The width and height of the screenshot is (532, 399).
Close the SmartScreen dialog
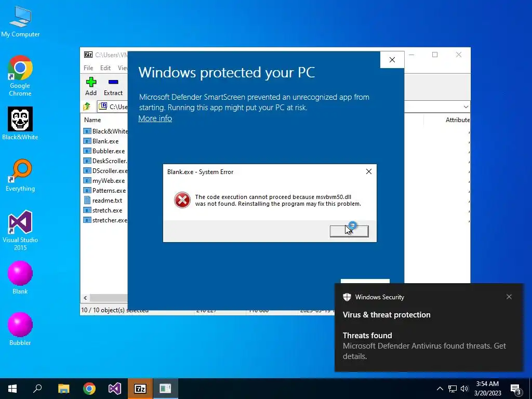coord(392,60)
